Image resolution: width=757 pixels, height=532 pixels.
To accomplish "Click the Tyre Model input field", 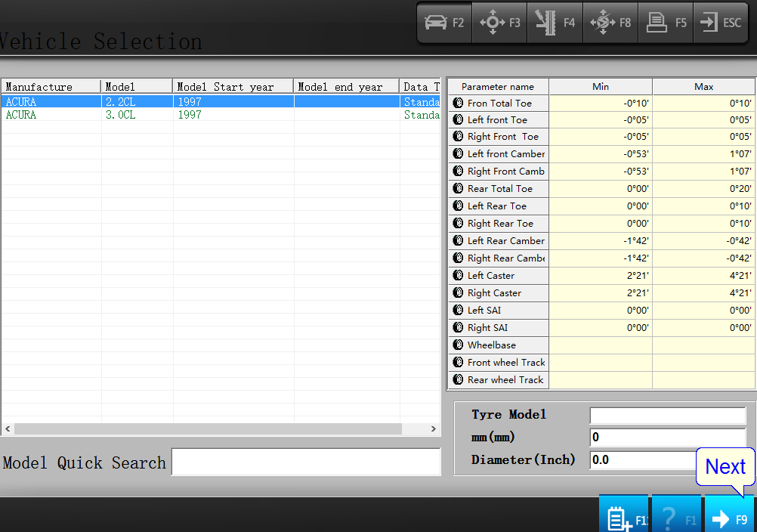I will 667,416.
